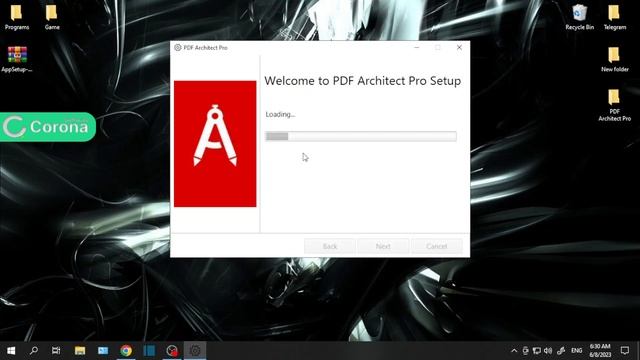
Task: Open the Recycle Bin
Action: click(x=579, y=18)
